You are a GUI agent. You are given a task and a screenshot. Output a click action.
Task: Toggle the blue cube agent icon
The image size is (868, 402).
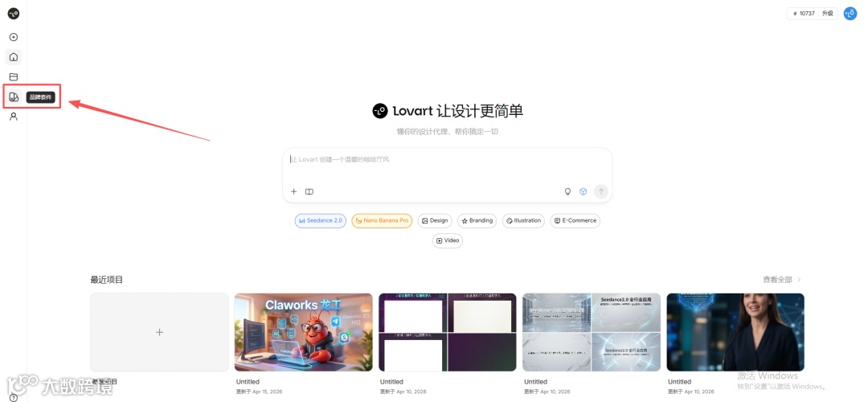point(583,191)
